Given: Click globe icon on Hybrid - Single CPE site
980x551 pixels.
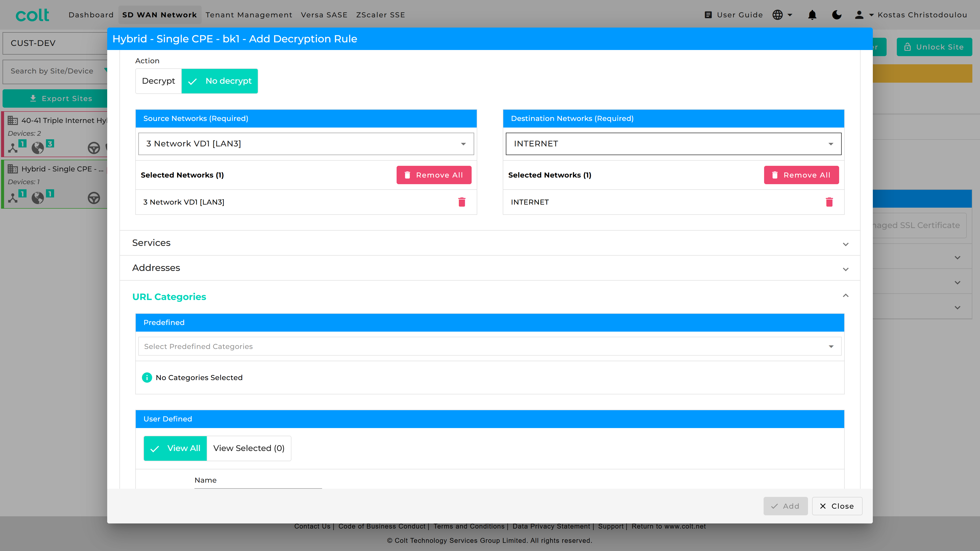Looking at the screenshot, I should (38, 198).
